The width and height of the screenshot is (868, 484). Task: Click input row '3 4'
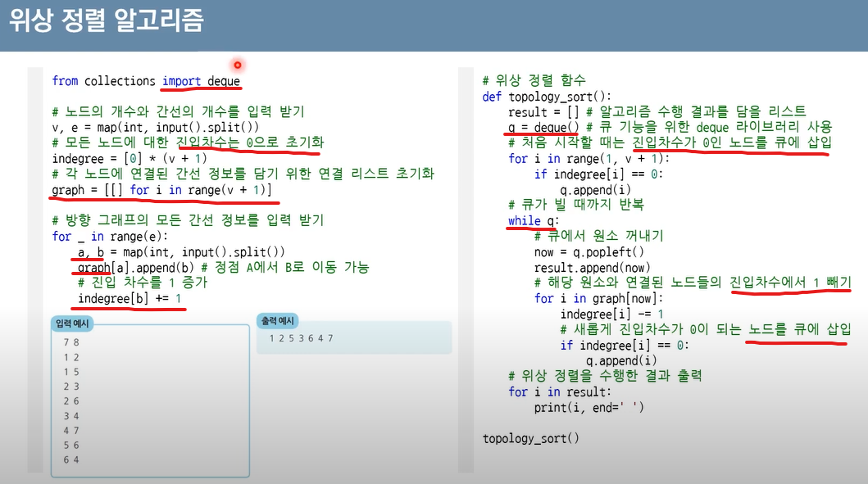pos(70,416)
